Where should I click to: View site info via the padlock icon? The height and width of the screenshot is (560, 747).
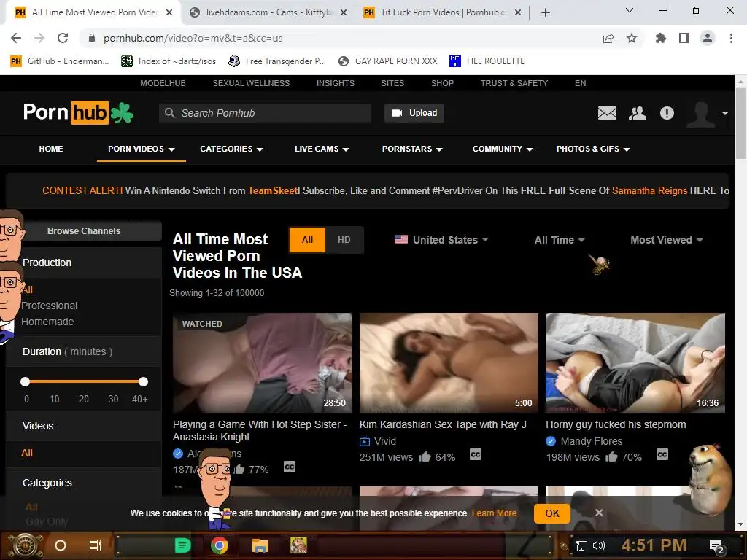(x=92, y=38)
